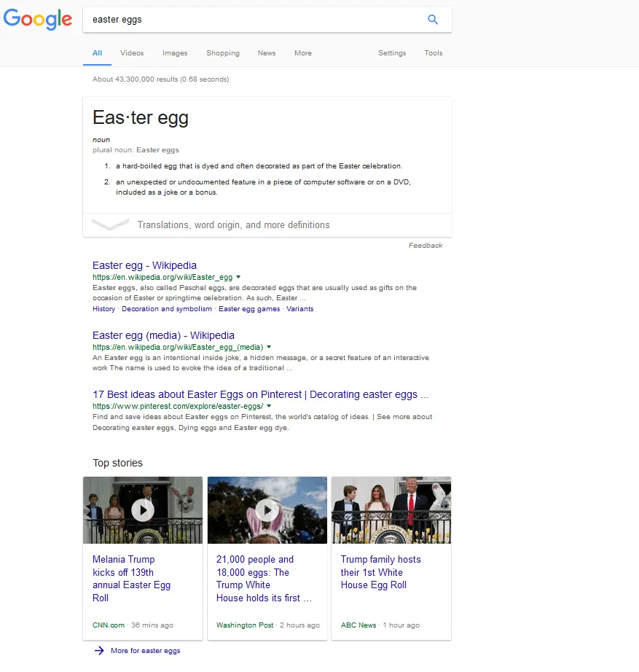The image size is (639, 672).
Task: Open the More search menu
Action: [303, 53]
